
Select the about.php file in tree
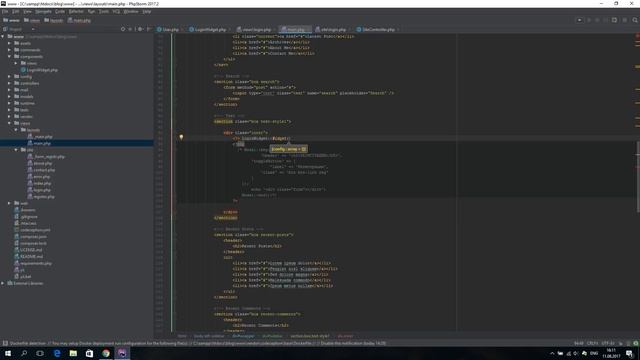pyautogui.click(x=39, y=163)
